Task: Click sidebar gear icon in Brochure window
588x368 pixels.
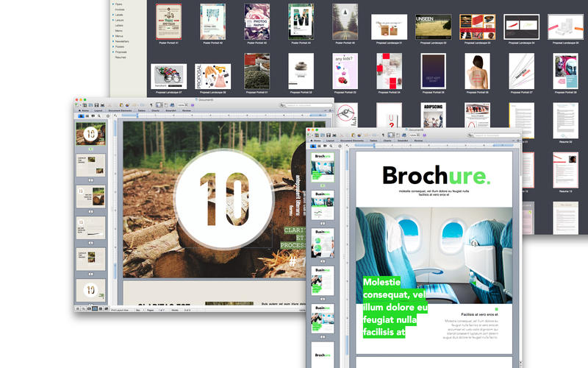Action: click(340, 146)
